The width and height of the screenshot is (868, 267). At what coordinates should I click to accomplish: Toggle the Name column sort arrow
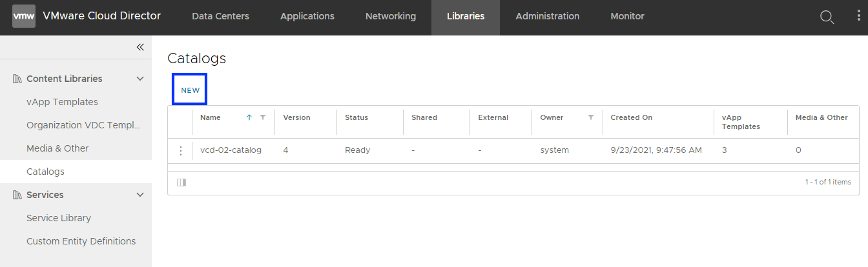tap(249, 117)
